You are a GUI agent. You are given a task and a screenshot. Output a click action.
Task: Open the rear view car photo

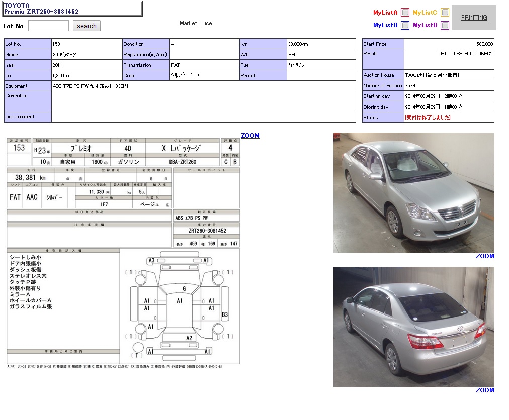tap(413, 327)
